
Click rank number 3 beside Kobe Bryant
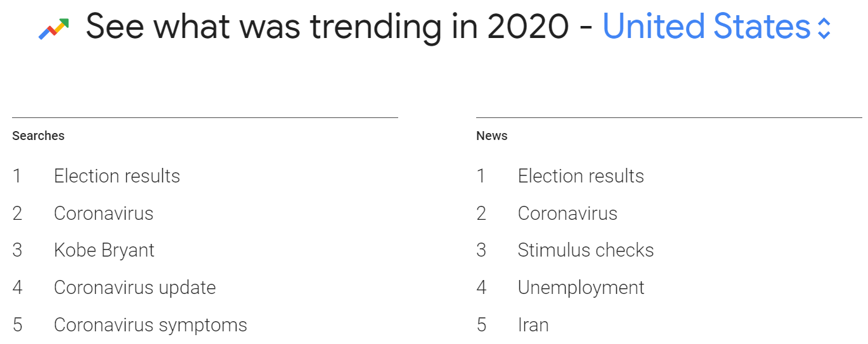pyautogui.click(x=17, y=250)
